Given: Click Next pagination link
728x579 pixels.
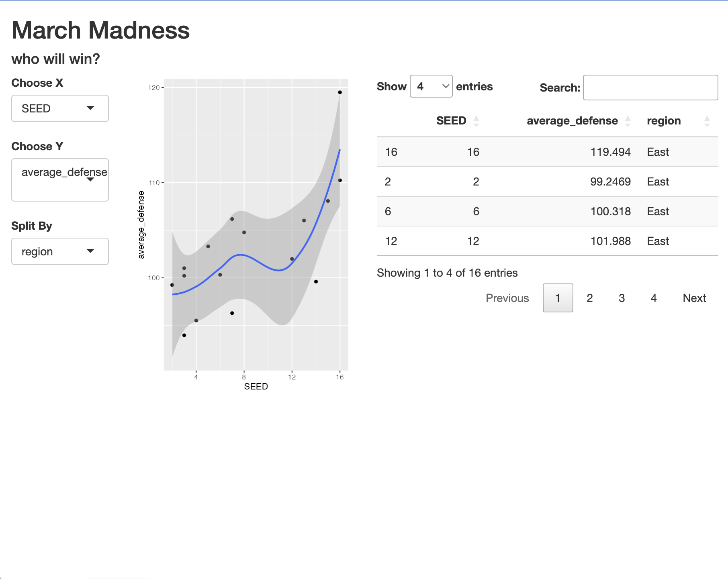Looking at the screenshot, I should [694, 298].
